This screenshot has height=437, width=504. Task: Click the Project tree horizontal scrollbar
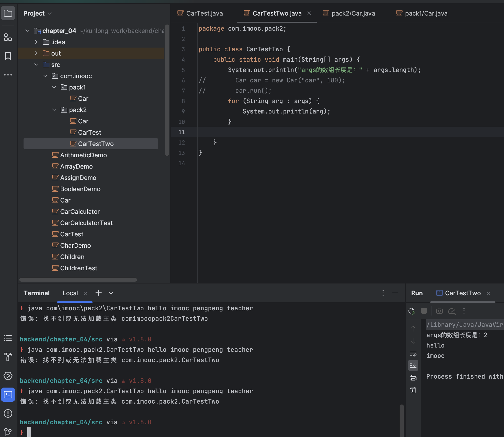pyautogui.click(x=78, y=280)
